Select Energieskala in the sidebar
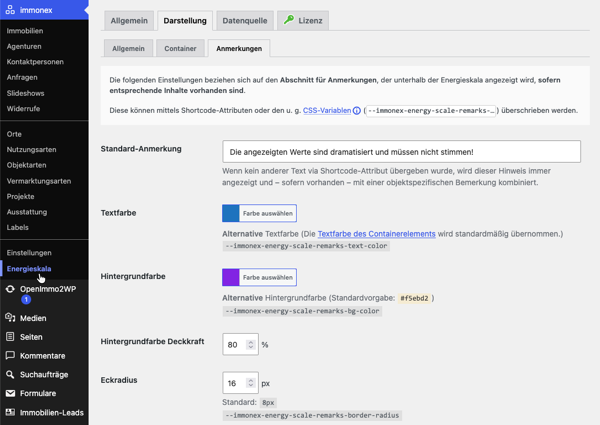Viewport: 600px width, 425px height. click(x=29, y=269)
